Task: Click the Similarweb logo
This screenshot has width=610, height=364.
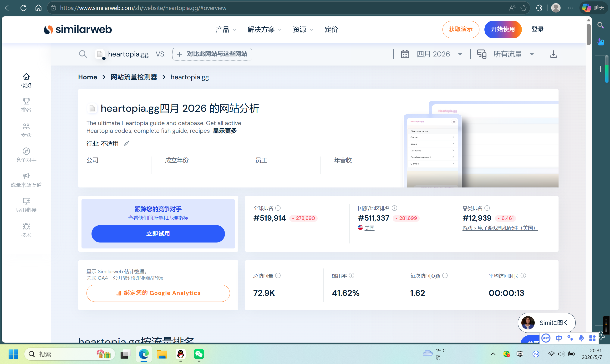Action: click(x=78, y=30)
